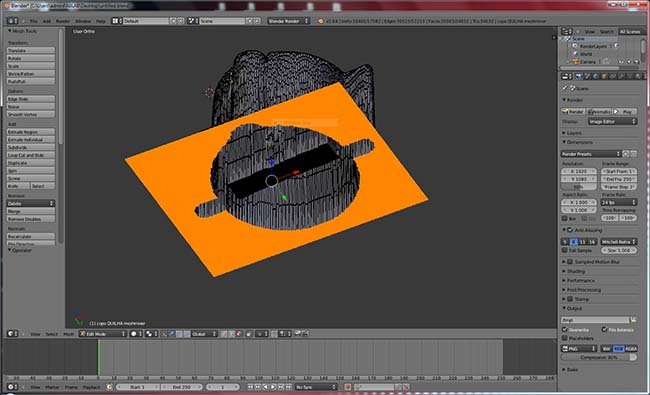Open the No Sync dropdown in timeline
650x395 pixels.
316,387
